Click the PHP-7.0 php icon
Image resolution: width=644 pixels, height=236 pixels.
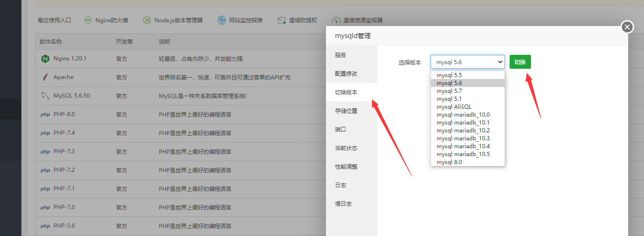click(45, 208)
